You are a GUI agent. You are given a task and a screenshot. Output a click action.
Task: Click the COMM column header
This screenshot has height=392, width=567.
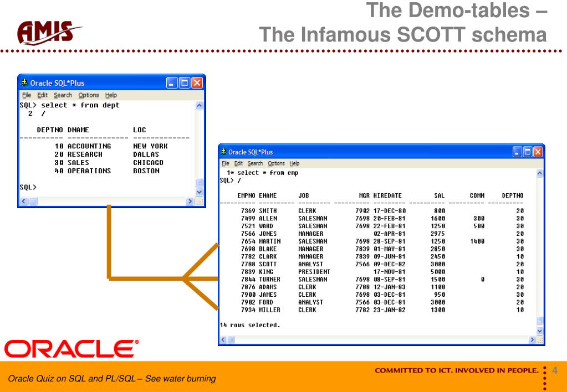click(x=477, y=195)
